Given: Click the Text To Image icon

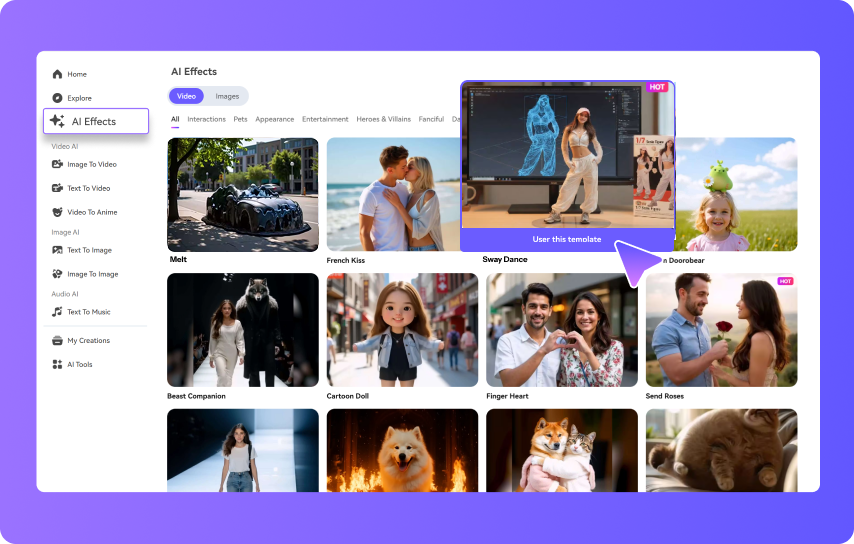Looking at the screenshot, I should [57, 250].
